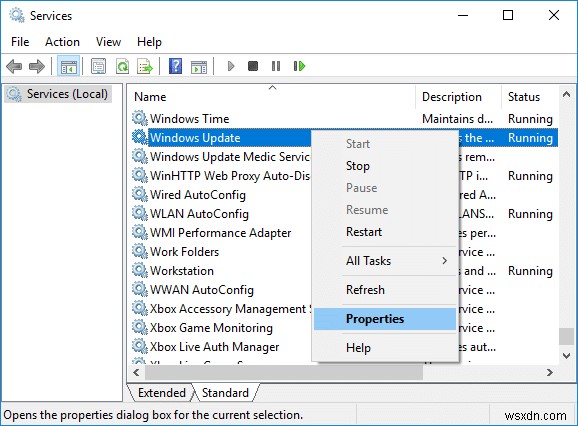Toggle the Show/Hide Console Tree icon
Image resolution: width=578 pixels, height=426 pixels.
pyautogui.click(x=69, y=66)
